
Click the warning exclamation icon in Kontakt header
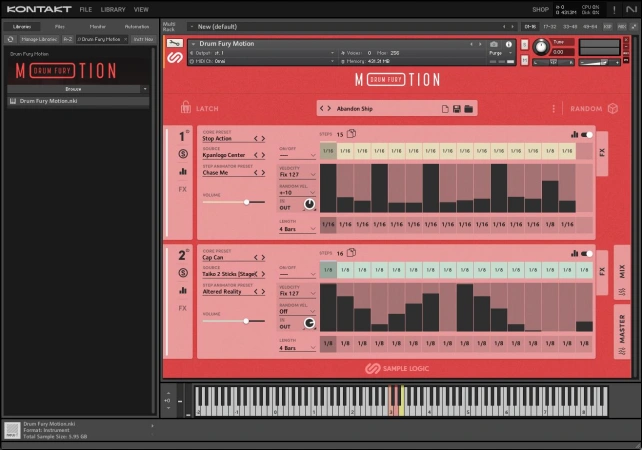[x=614, y=9]
